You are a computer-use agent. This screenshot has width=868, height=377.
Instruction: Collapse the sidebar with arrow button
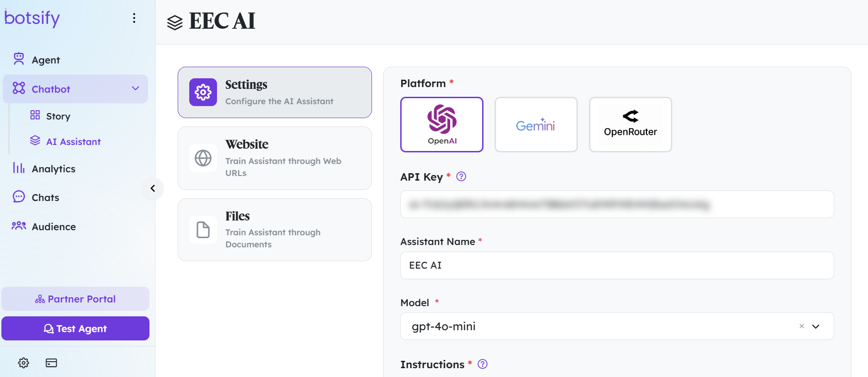[x=153, y=188]
